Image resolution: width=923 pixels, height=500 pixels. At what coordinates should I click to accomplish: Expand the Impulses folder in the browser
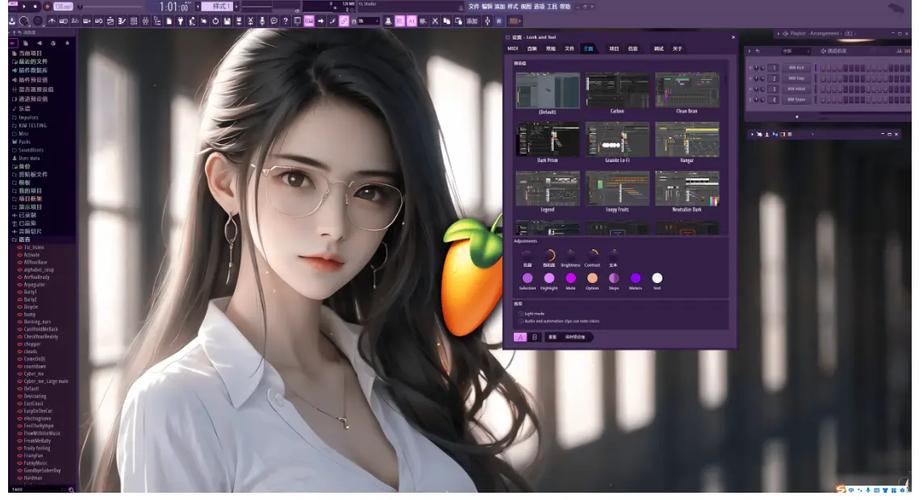(x=27, y=116)
